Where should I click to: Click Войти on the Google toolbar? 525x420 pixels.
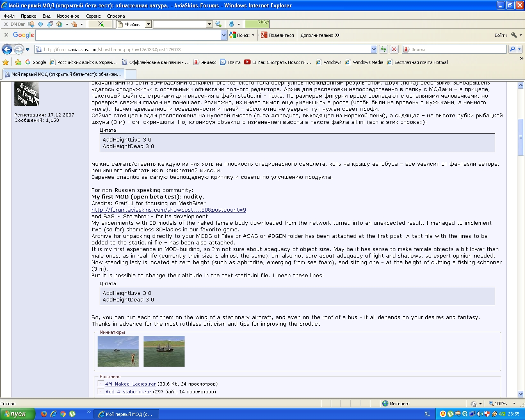(501, 35)
